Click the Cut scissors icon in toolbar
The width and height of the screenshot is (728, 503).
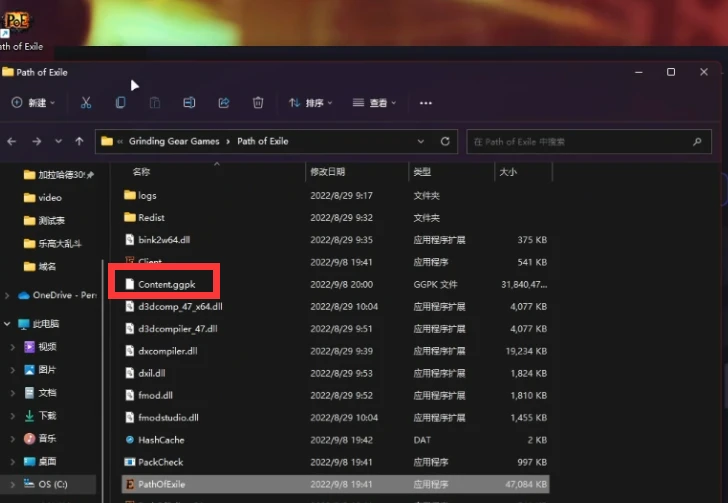tap(86, 103)
